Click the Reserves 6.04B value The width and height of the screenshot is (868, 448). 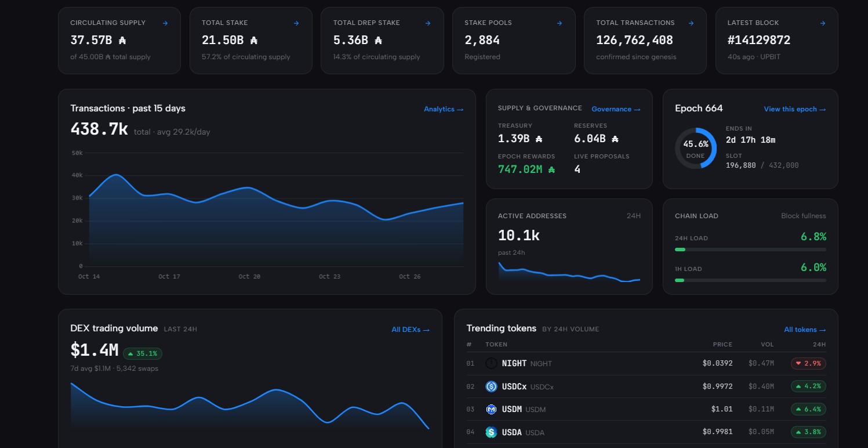click(x=597, y=139)
